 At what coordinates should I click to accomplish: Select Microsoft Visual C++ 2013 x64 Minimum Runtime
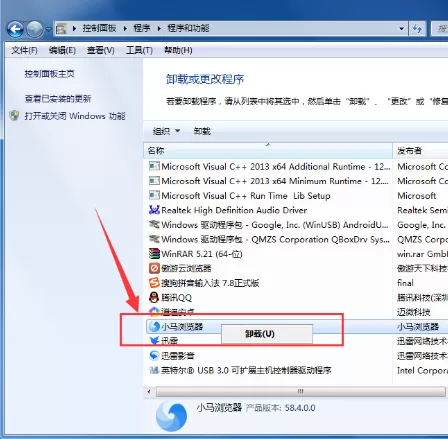pyautogui.click(x=275, y=181)
